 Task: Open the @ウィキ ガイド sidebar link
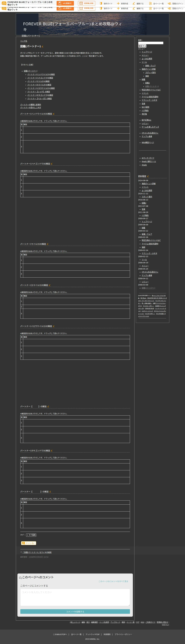coord(148,158)
